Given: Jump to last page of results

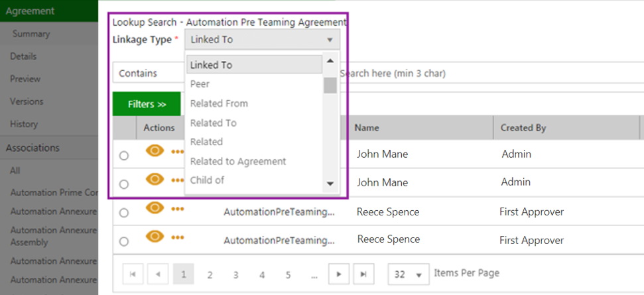Looking at the screenshot, I should pyautogui.click(x=363, y=274).
